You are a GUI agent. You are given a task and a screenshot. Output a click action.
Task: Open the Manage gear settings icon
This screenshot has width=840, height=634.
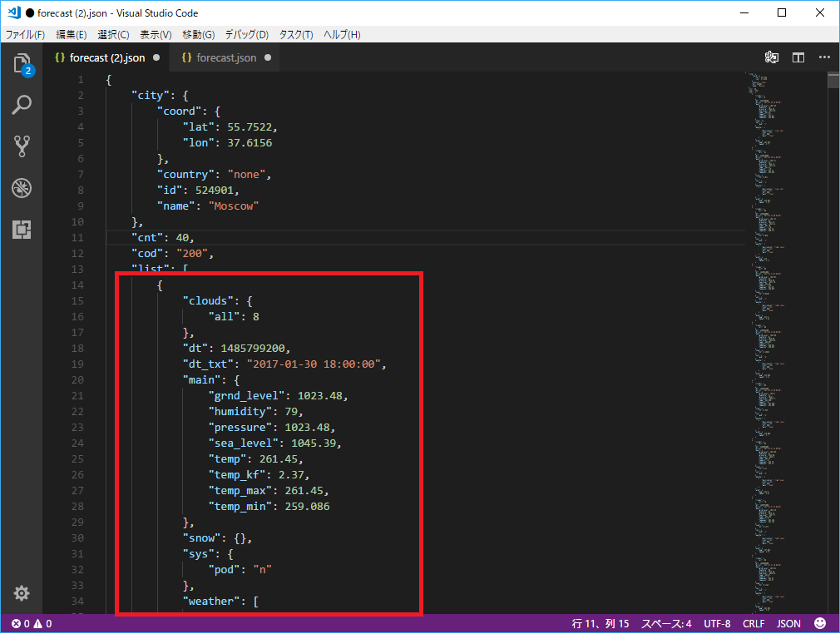click(x=22, y=592)
